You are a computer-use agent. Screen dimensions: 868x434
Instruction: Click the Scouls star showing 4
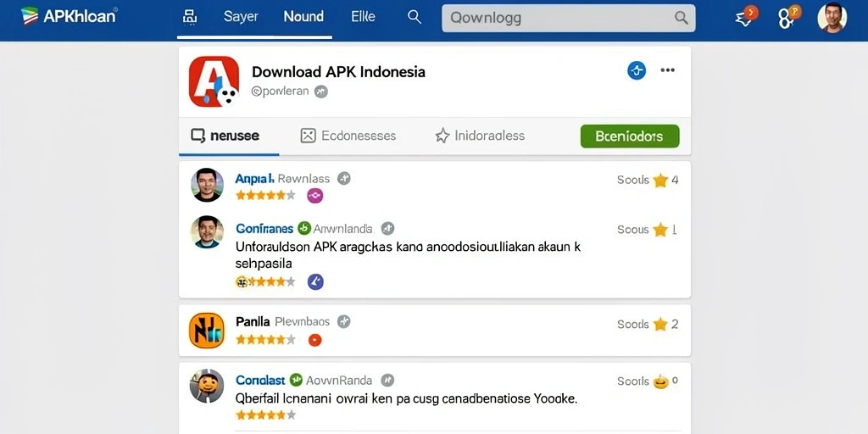(660, 180)
